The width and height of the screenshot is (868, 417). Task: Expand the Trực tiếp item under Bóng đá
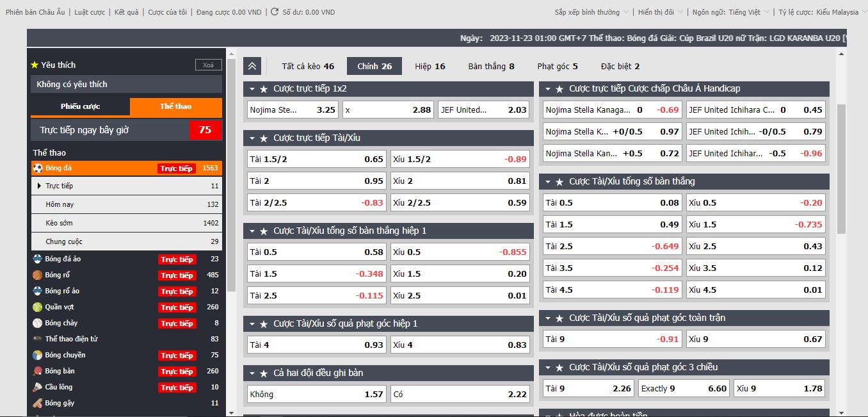point(59,186)
